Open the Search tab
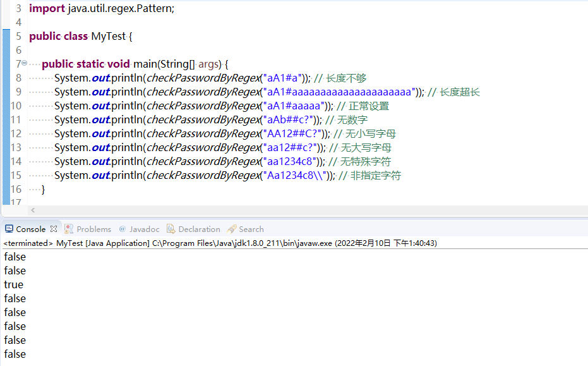This screenshot has width=588, height=366. point(251,229)
